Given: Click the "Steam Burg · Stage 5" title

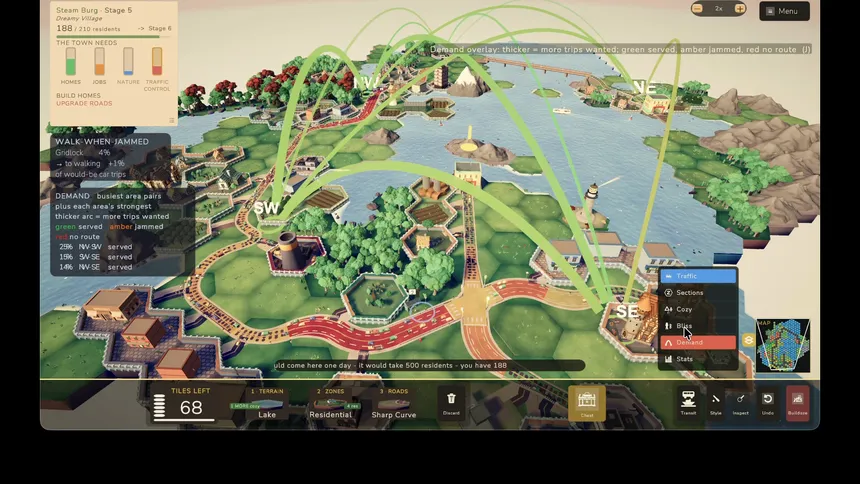Looking at the screenshot, I should 94,10.
